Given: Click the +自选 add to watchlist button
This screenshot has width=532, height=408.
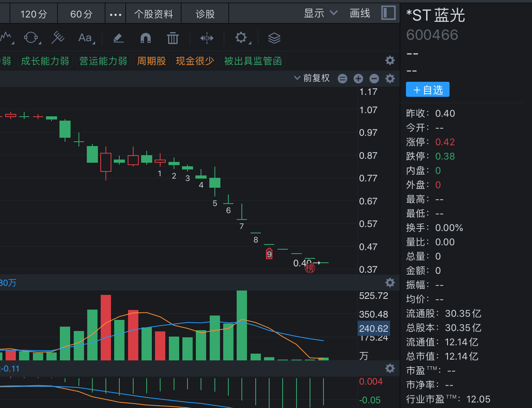Looking at the screenshot, I should pos(428,90).
